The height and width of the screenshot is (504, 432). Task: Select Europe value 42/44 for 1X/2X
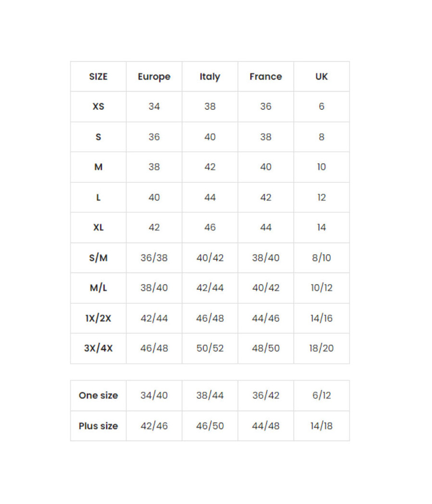154,318
